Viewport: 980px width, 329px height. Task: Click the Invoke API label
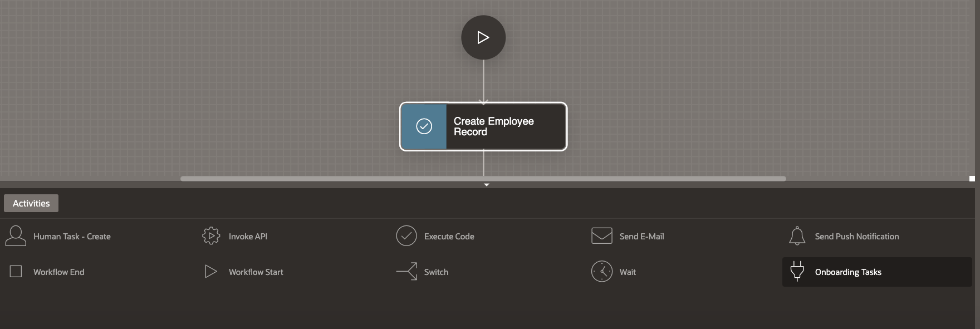pyautogui.click(x=248, y=237)
